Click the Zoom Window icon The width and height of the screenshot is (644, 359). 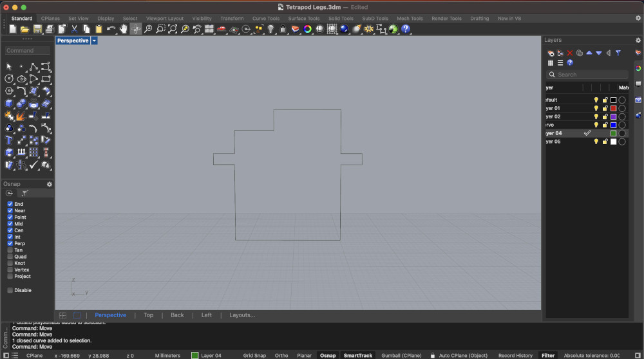tap(160, 29)
